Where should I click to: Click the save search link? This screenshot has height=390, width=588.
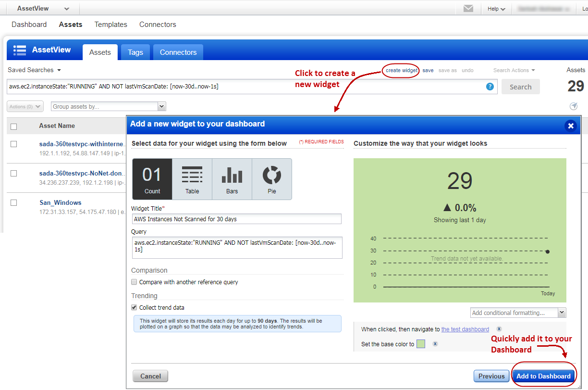click(x=428, y=70)
